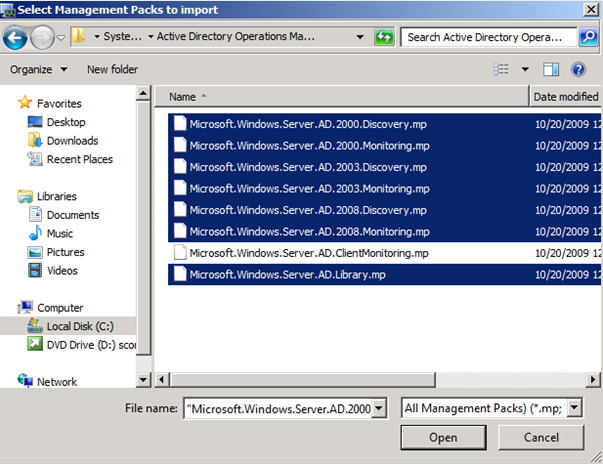Click the green Refresh button

[384, 37]
